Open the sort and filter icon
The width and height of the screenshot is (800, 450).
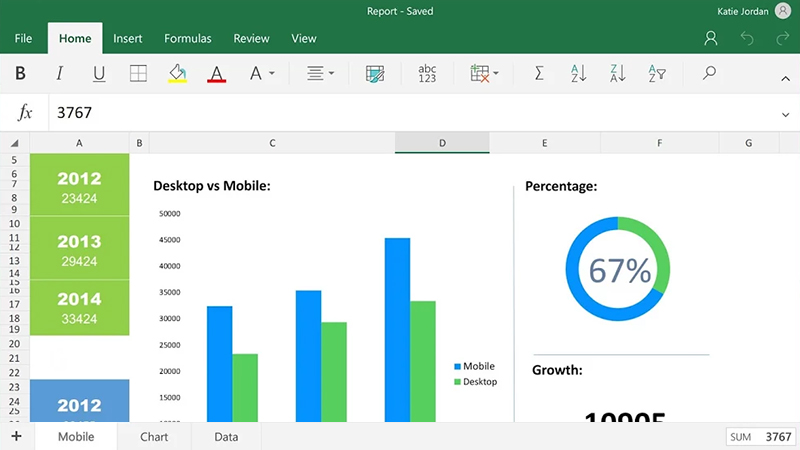[657, 73]
